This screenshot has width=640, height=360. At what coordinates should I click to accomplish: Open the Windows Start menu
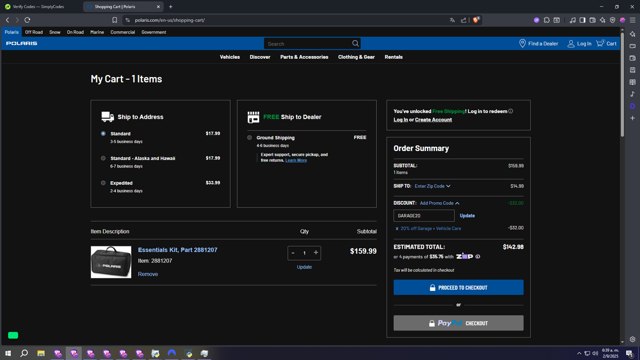coord(8,353)
